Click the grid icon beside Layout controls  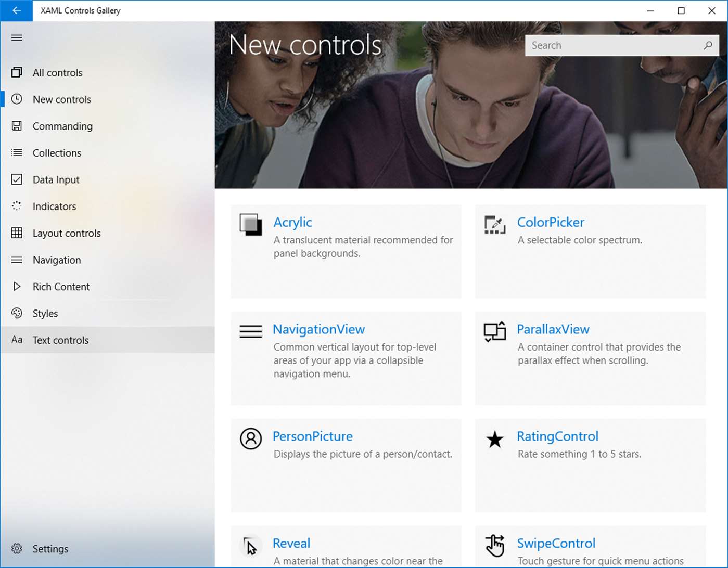click(x=17, y=233)
